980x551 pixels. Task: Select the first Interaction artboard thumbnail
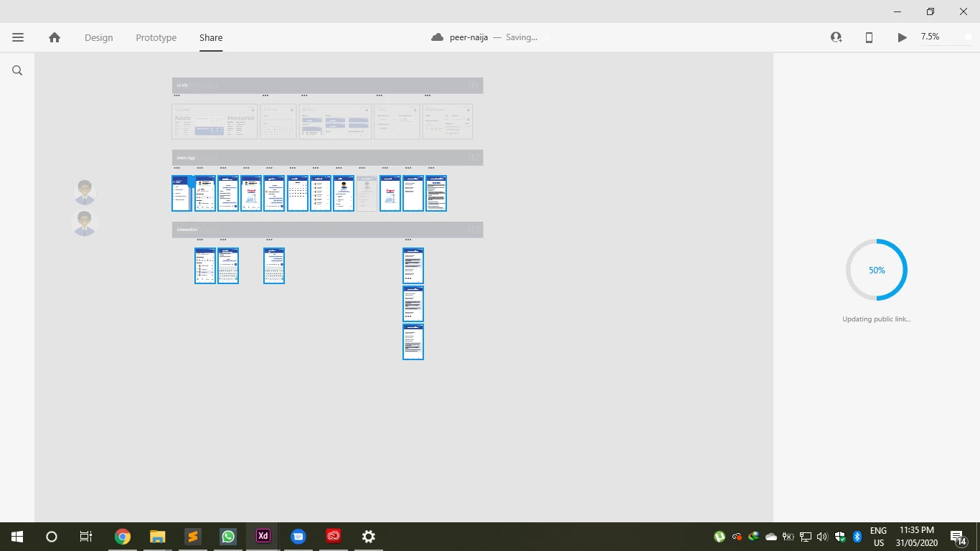point(205,265)
